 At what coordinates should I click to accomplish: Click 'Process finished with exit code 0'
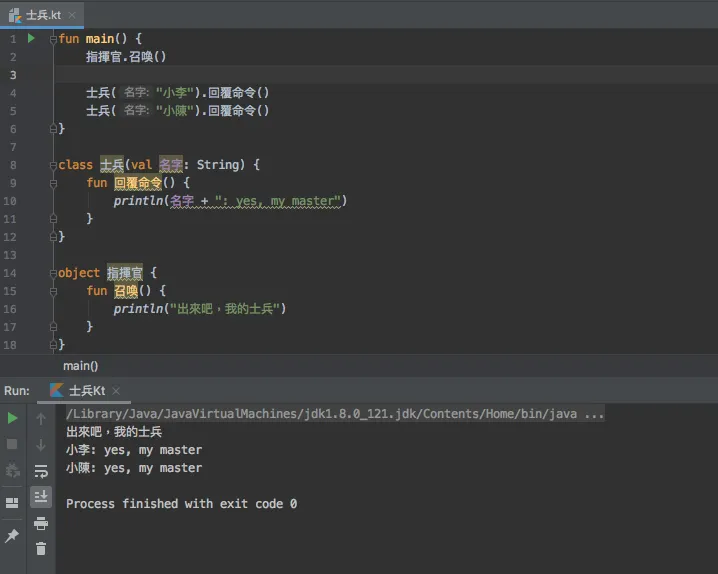[181, 504]
